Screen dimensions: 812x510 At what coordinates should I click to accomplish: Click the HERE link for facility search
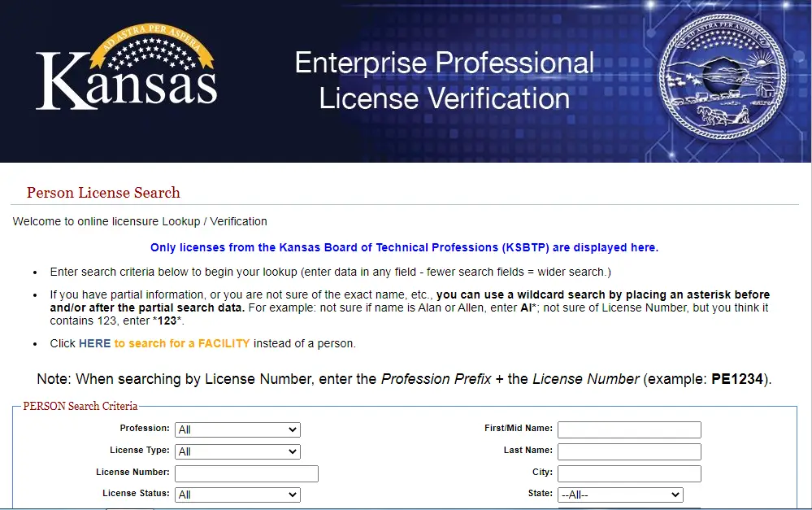tap(94, 343)
